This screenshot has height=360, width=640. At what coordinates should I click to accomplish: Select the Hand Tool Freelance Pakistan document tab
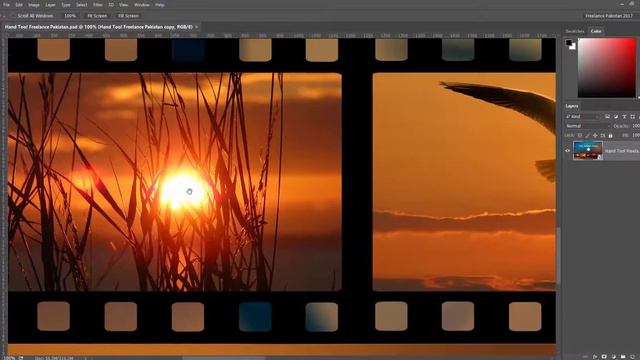coord(98,27)
